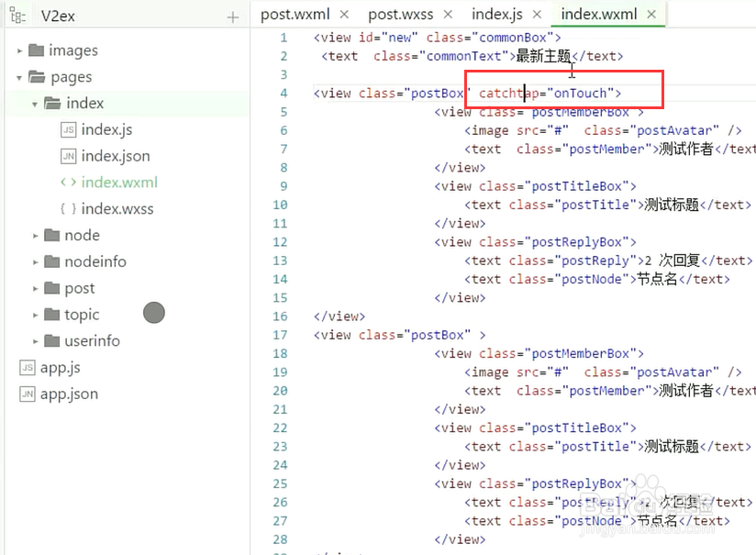The image size is (756, 555).
Task: Close the post.wxml tab
Action: [x=344, y=15]
